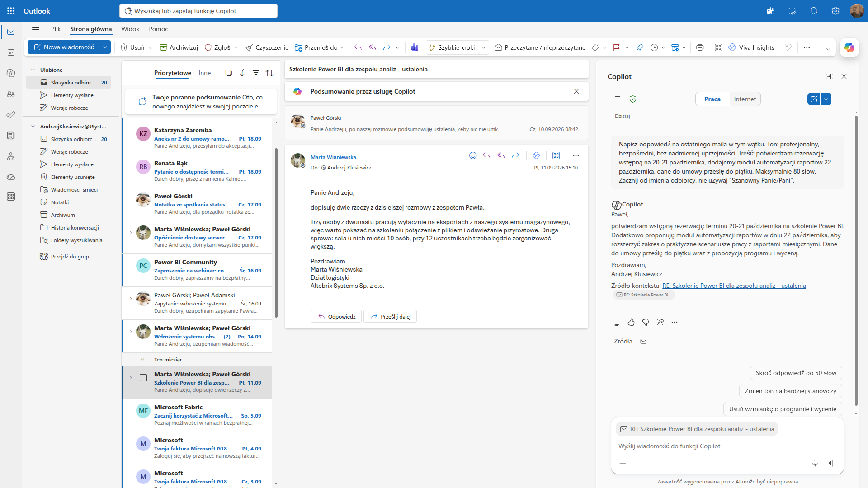The height and width of the screenshot is (488, 868).
Task: Open the Plik menu
Action: coord(56,29)
